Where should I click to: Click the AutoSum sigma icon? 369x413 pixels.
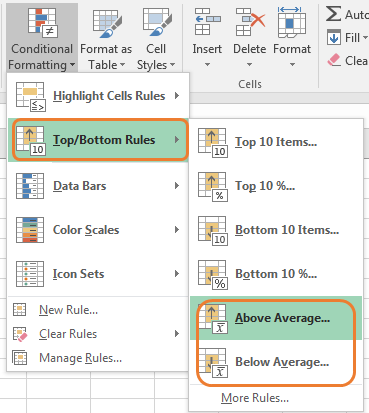coord(334,14)
